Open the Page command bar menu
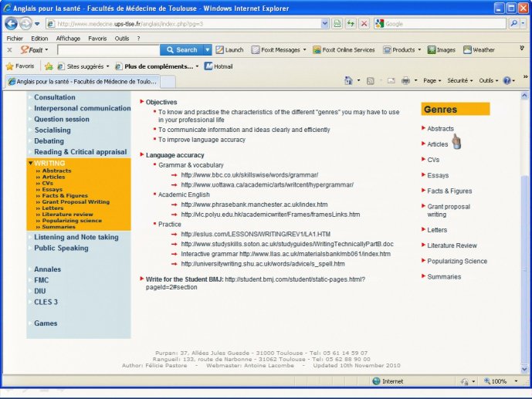 432,81
